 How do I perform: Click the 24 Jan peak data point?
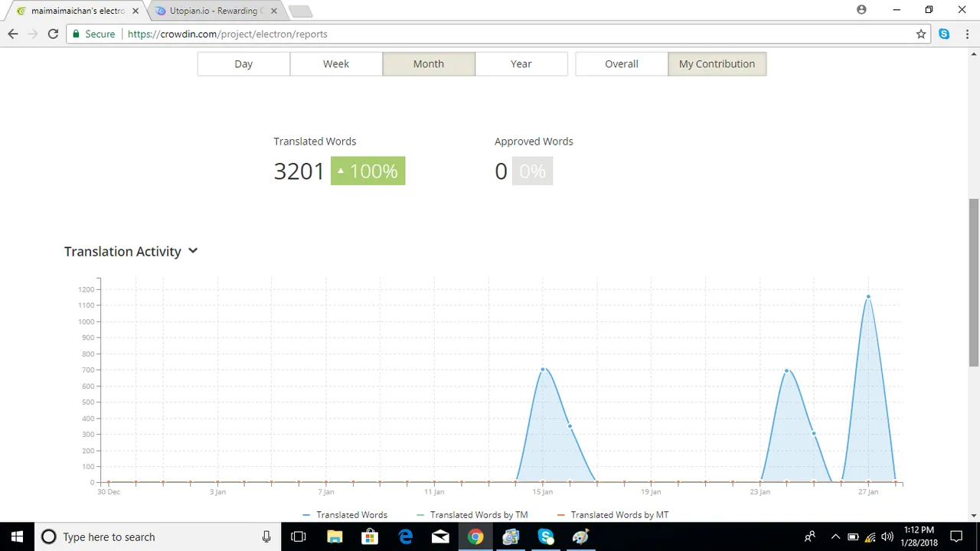[x=786, y=371]
